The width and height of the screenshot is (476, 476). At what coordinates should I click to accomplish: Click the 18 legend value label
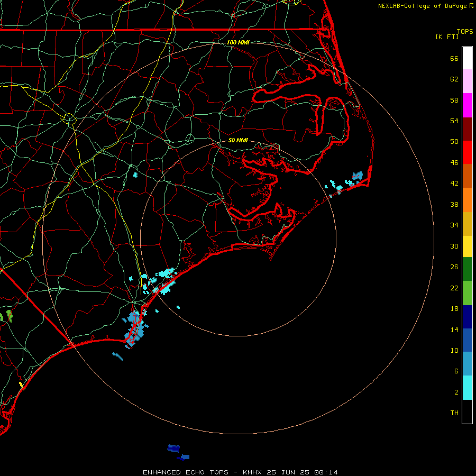454,309
